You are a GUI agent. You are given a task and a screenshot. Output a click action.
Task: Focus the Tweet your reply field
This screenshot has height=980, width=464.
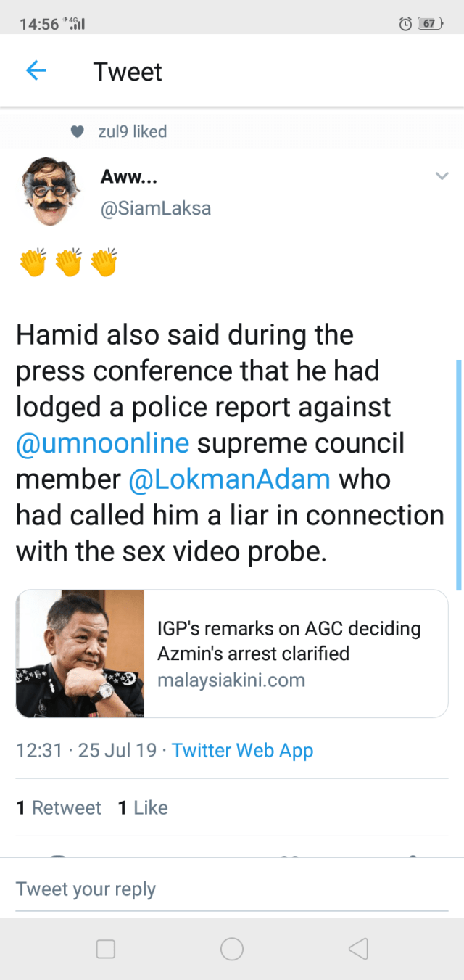[x=232, y=889]
